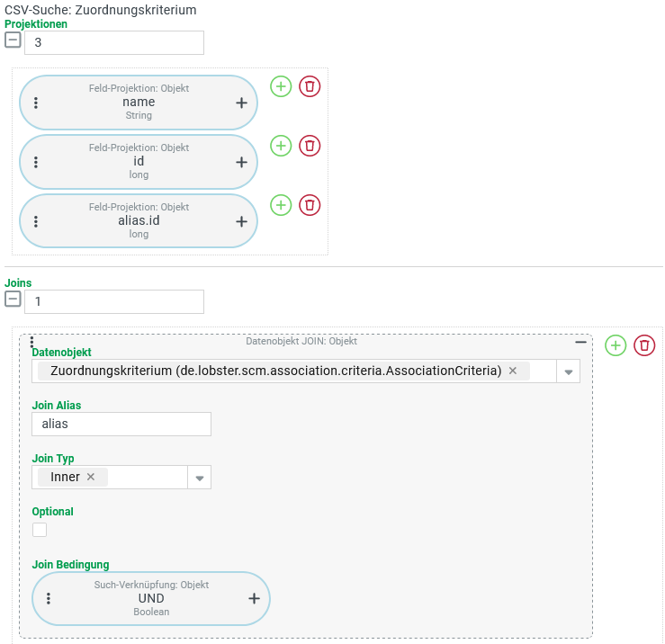Open the Datenobjekt dropdown arrow
Screen dimensions: 665x644
(x=569, y=371)
